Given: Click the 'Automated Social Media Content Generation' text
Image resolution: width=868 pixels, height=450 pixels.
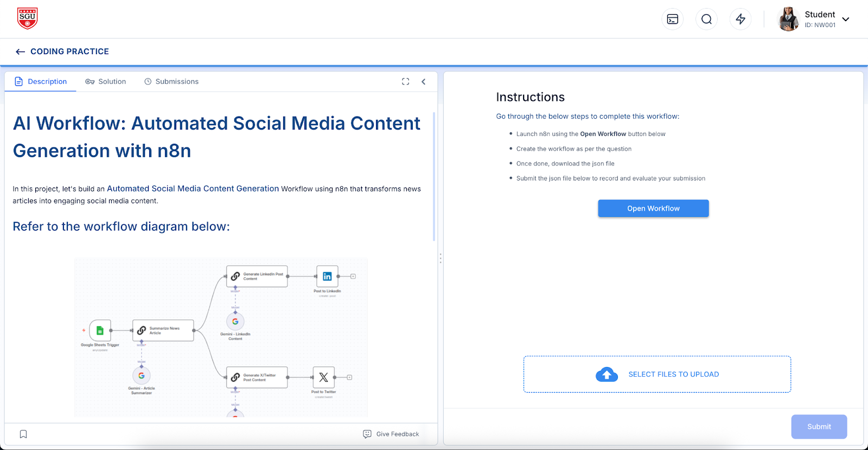Looking at the screenshot, I should click(x=193, y=189).
